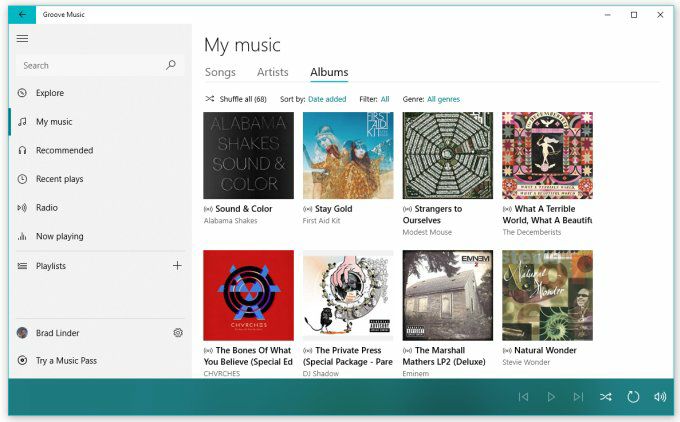The image size is (680, 422).
Task: Click streaming icon beside Natural Wonder
Action: pos(507,351)
